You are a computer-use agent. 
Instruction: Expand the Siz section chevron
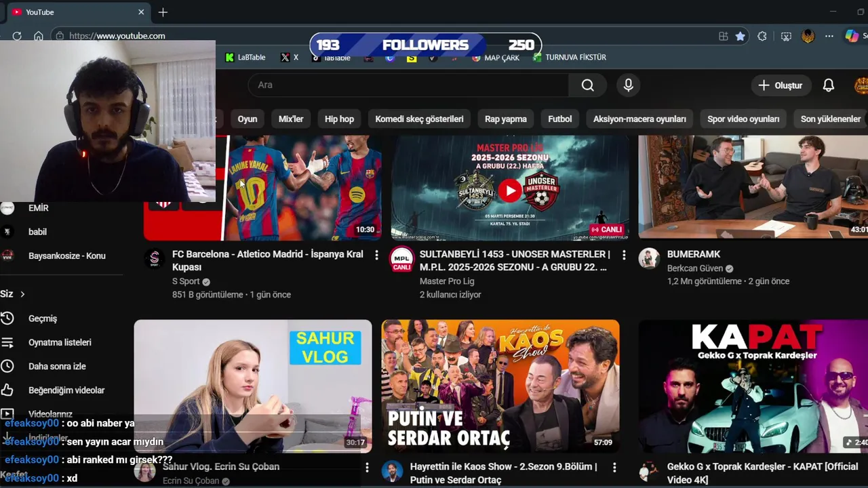(22, 294)
